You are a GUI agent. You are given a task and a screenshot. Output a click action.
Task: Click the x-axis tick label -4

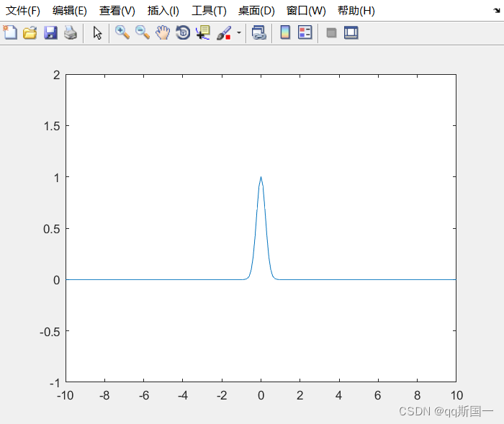[x=183, y=395]
